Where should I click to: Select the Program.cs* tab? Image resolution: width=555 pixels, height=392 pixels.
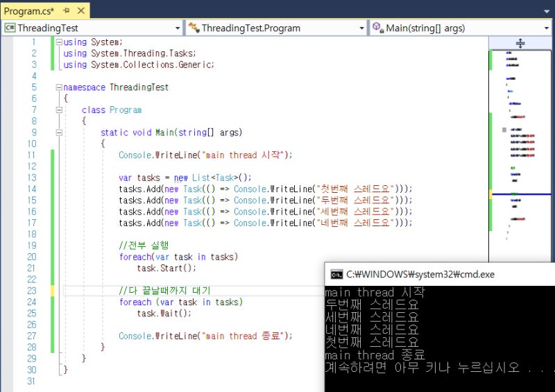[x=29, y=12]
